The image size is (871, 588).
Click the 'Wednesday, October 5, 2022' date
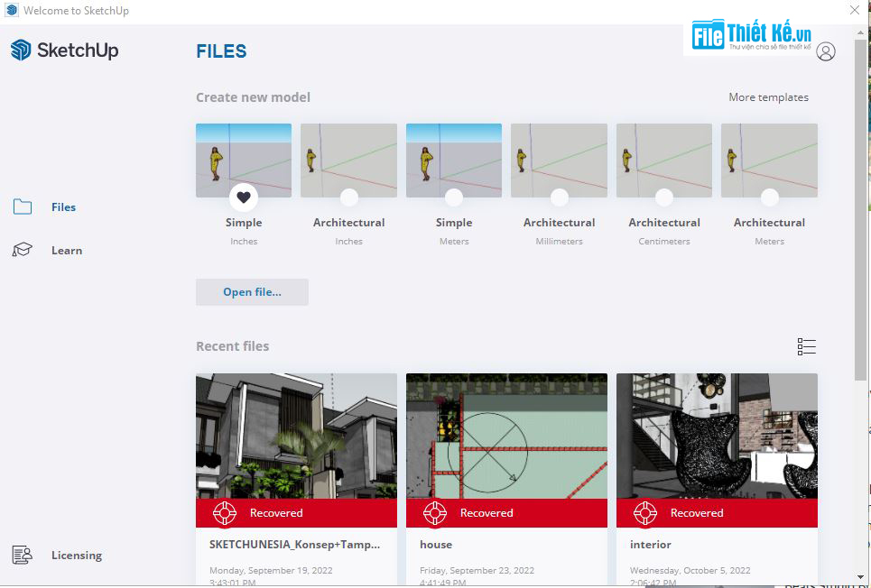[690, 570]
